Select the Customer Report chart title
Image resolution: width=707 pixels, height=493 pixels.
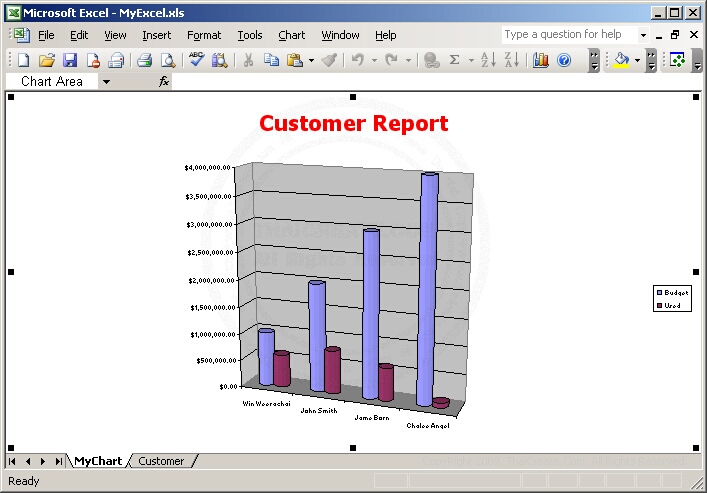point(353,123)
